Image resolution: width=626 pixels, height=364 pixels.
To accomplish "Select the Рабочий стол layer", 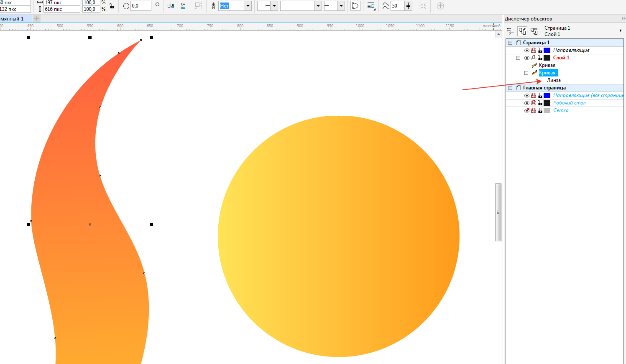I will [x=569, y=103].
